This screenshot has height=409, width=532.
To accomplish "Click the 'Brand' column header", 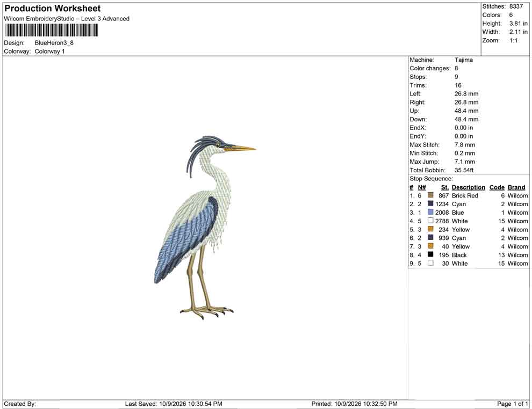I will [x=516, y=187].
